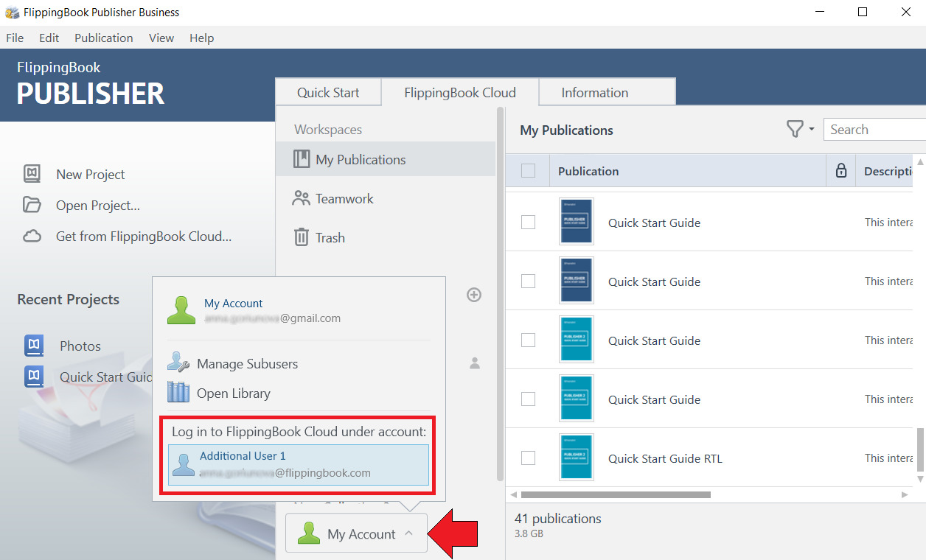Switch to the Quick Start tab
The image size is (926, 560).
click(328, 92)
